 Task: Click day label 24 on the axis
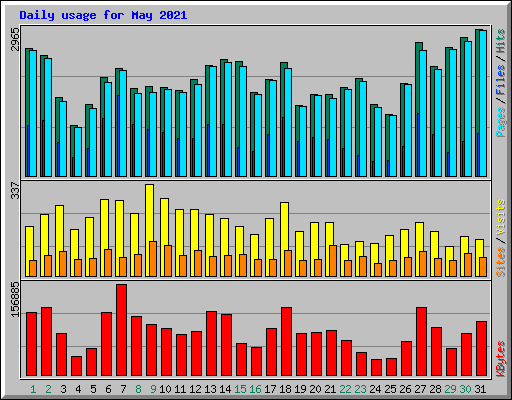[x=375, y=389]
